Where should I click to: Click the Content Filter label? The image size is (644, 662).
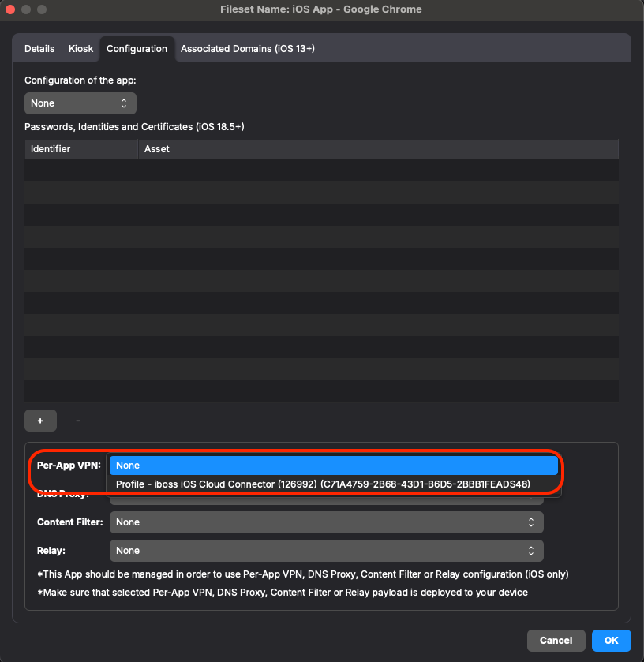(70, 522)
